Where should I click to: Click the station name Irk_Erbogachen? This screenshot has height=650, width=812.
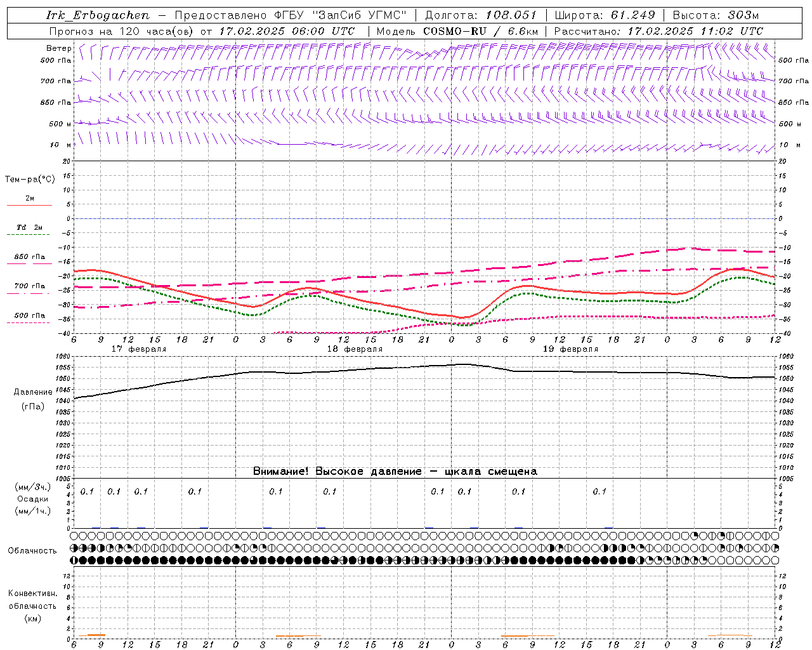[x=98, y=15]
